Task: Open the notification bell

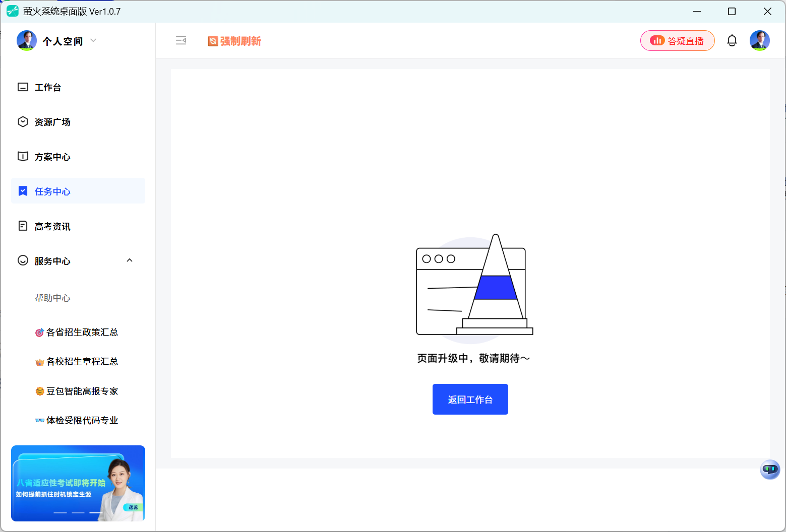Action: 732,40
